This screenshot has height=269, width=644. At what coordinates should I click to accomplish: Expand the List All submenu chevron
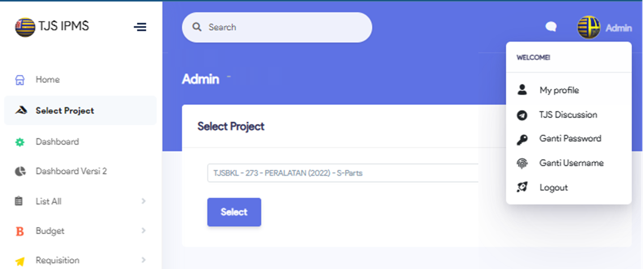click(x=144, y=201)
